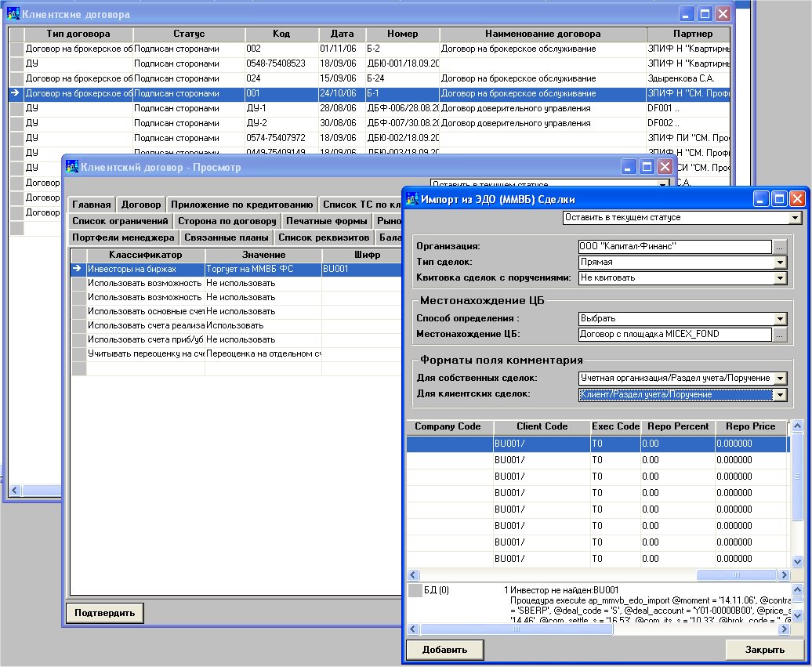Image resolution: width=812 pixels, height=667 pixels.
Task: Switch to Портфели менеджера tab
Action: [123, 237]
